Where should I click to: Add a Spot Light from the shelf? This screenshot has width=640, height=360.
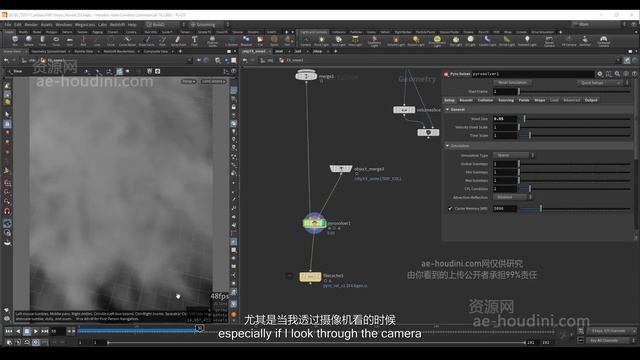[x=338, y=40]
